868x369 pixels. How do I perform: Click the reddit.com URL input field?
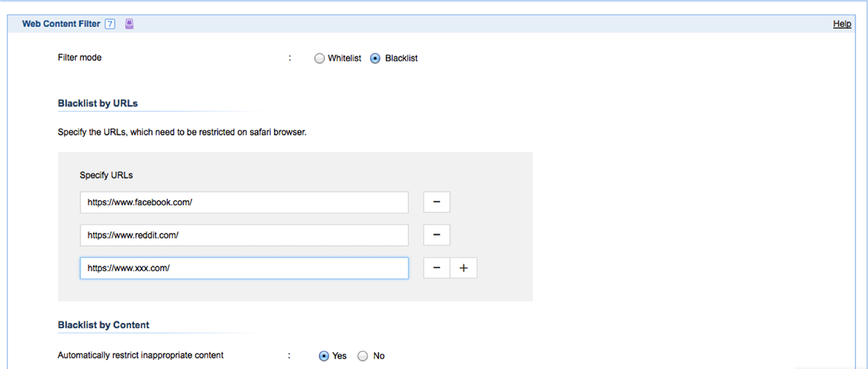[244, 235]
